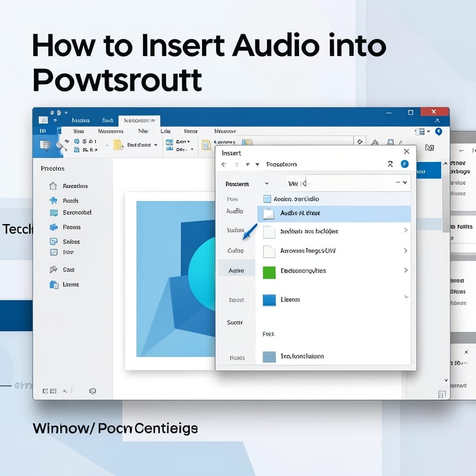This screenshot has width=476, height=476.
Task: Click the leftmost view icon in status bar
Action: [45, 391]
